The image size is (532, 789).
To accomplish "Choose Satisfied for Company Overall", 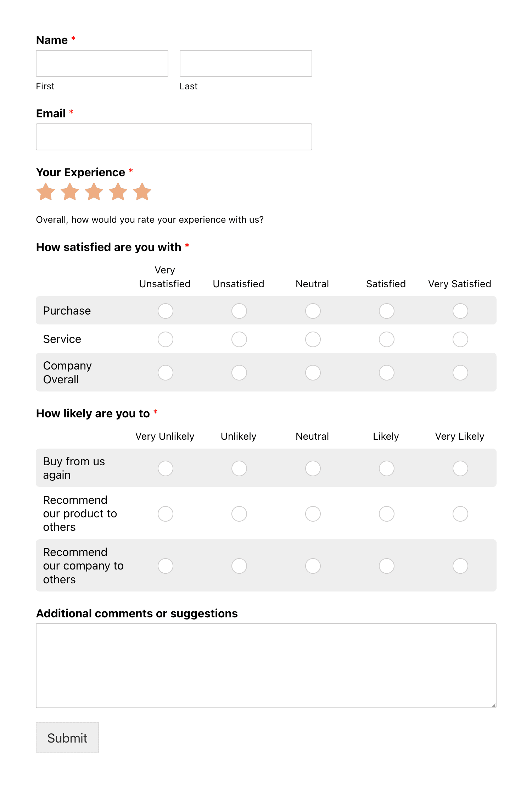I will [x=386, y=373].
